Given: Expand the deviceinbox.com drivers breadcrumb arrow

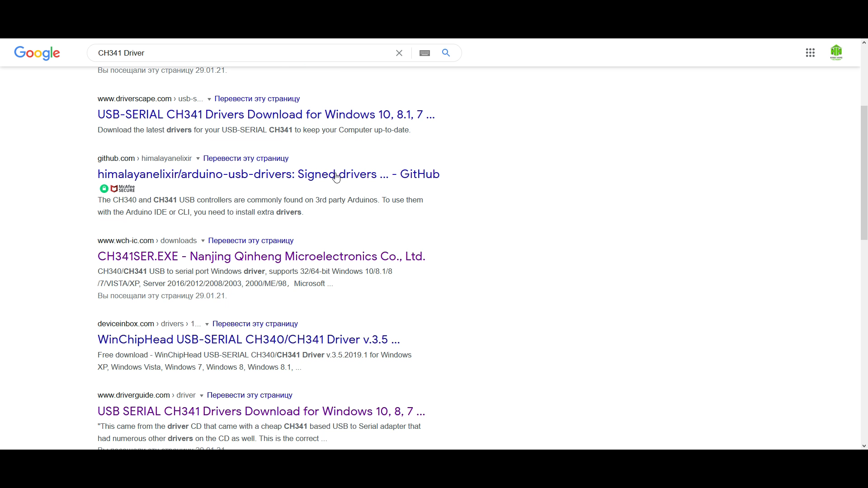Looking at the screenshot, I should [208, 324].
